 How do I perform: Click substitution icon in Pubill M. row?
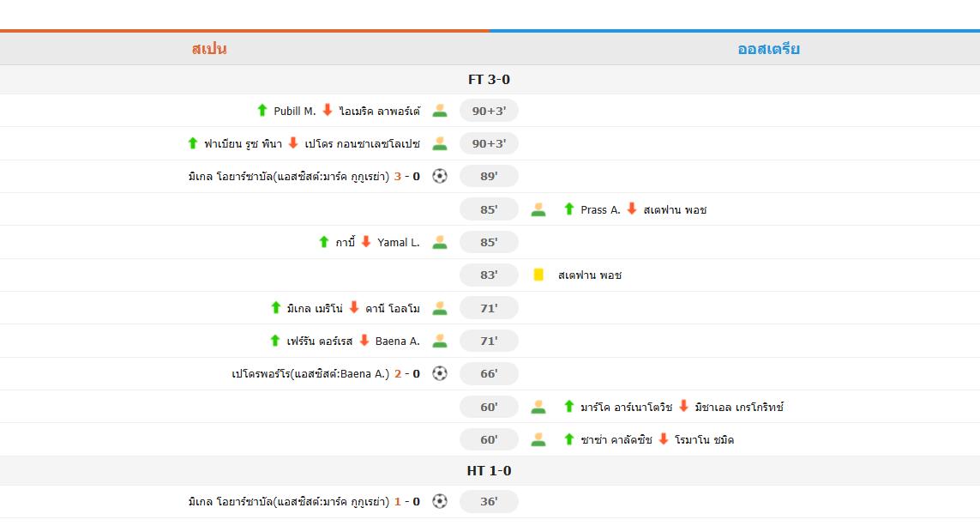[440, 111]
